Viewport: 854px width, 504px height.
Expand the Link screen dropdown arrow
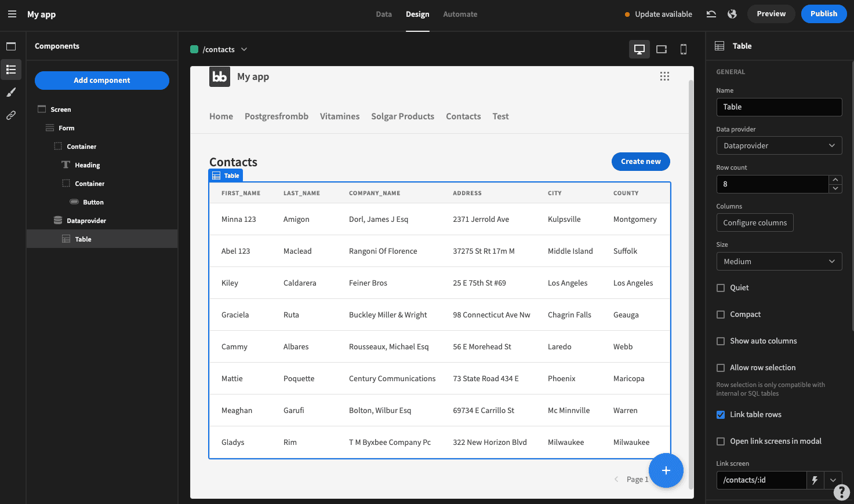point(833,480)
